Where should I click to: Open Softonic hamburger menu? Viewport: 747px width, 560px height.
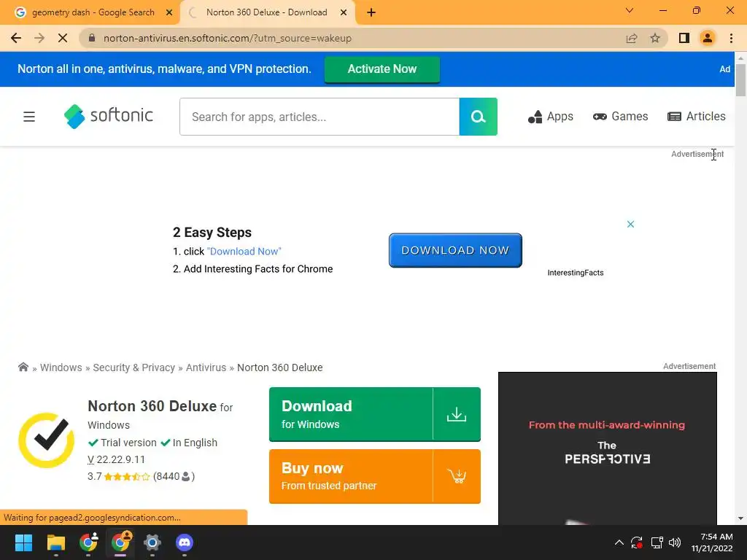click(x=29, y=117)
